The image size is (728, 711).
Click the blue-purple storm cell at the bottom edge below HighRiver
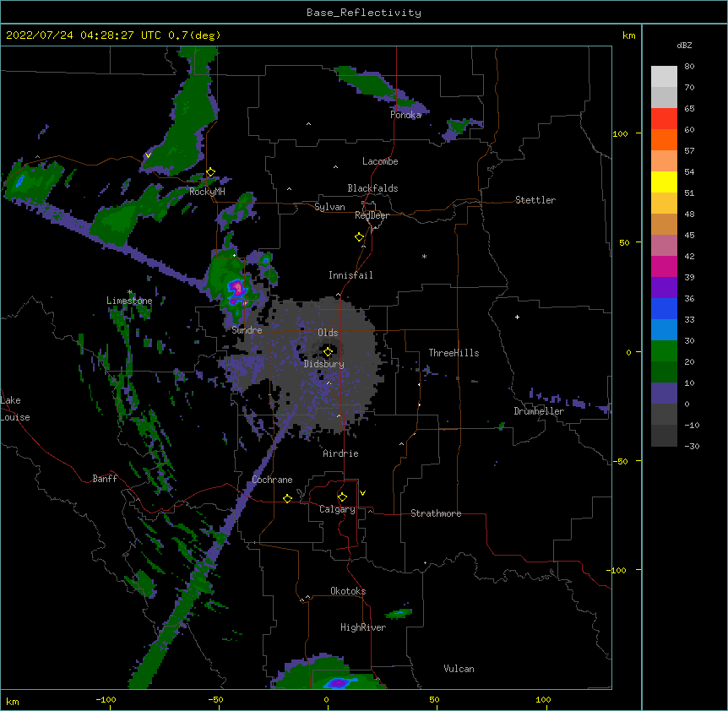[339, 682]
